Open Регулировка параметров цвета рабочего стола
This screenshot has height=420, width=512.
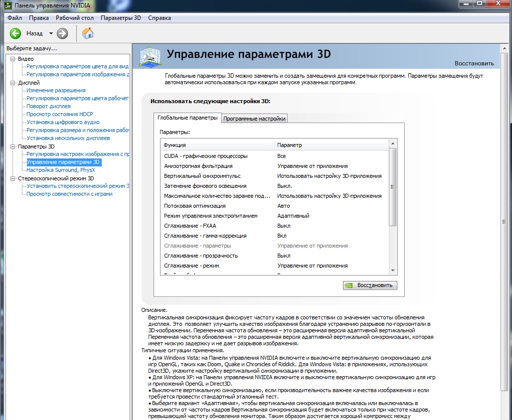tap(77, 98)
